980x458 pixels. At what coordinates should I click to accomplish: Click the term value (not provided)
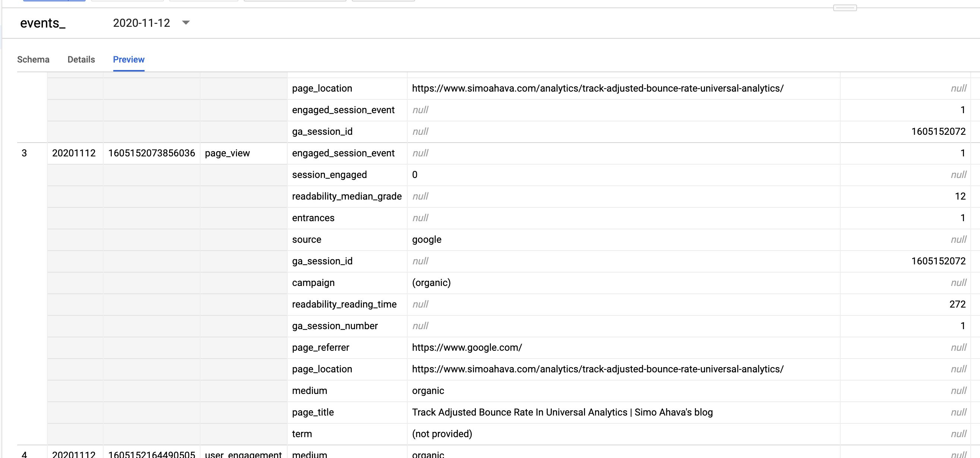(x=442, y=434)
